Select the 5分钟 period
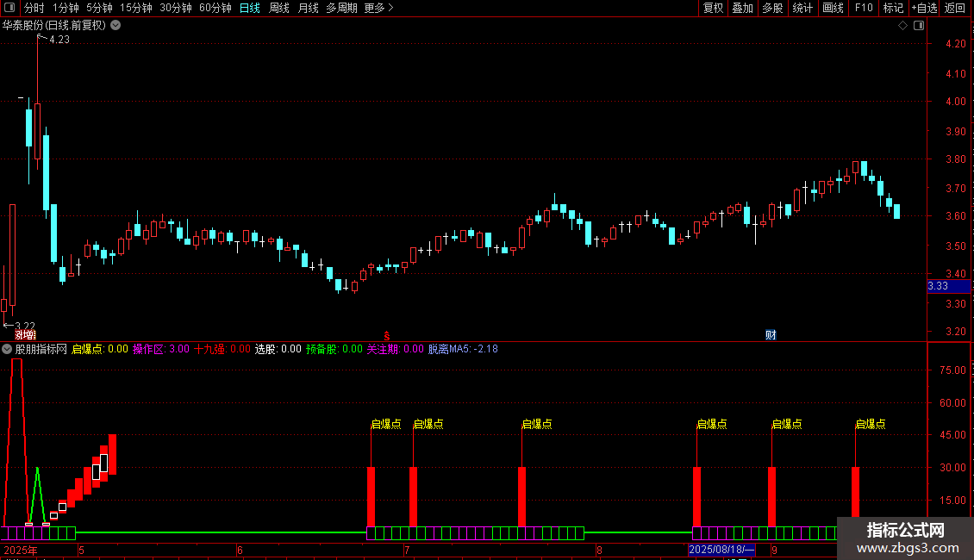 click(99, 8)
